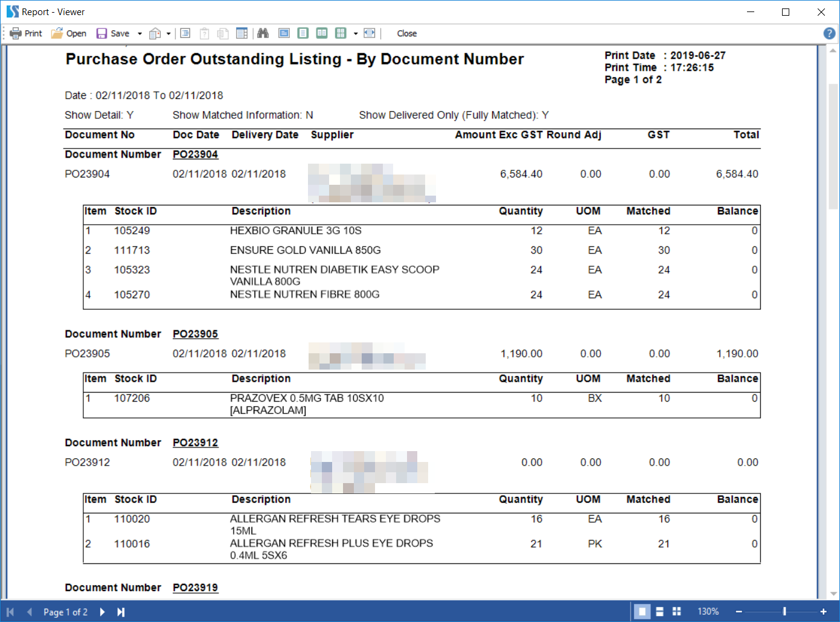Click the scrollbar down arrow
The width and height of the screenshot is (840, 622).
click(x=833, y=594)
